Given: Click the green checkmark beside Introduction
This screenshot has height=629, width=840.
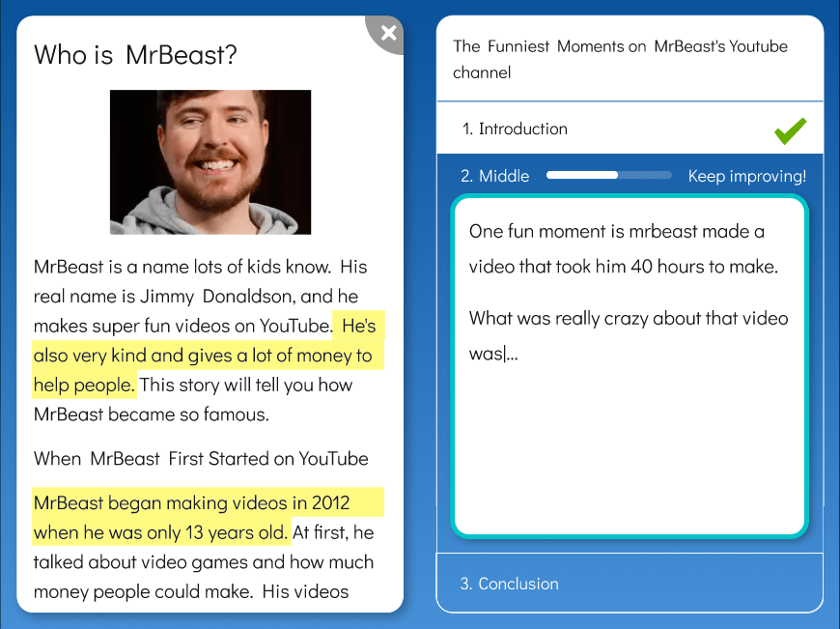Looking at the screenshot, I should pos(790,129).
